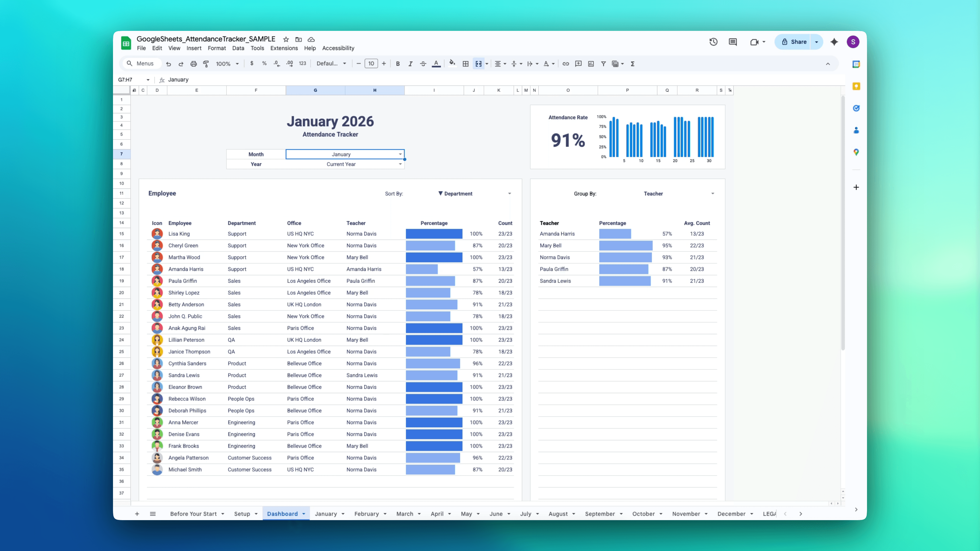Open Google Calendar in the side panel
The width and height of the screenshot is (980, 551).
[x=856, y=64]
